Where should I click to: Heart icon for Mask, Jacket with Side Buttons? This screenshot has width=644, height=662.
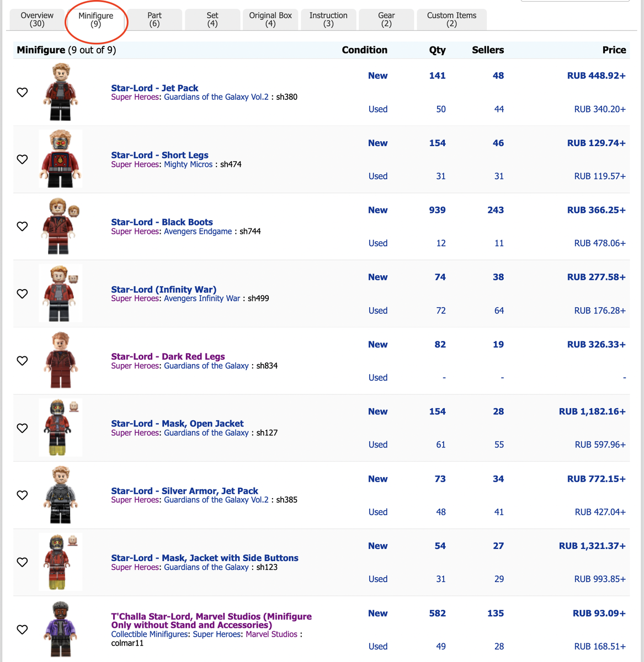[22, 562]
